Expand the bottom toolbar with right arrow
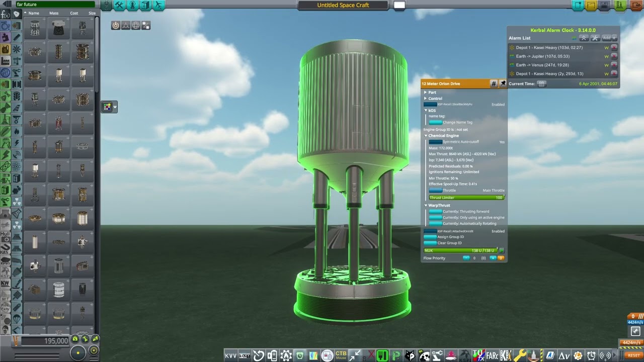This screenshot has width=644, height=362. tap(614, 356)
